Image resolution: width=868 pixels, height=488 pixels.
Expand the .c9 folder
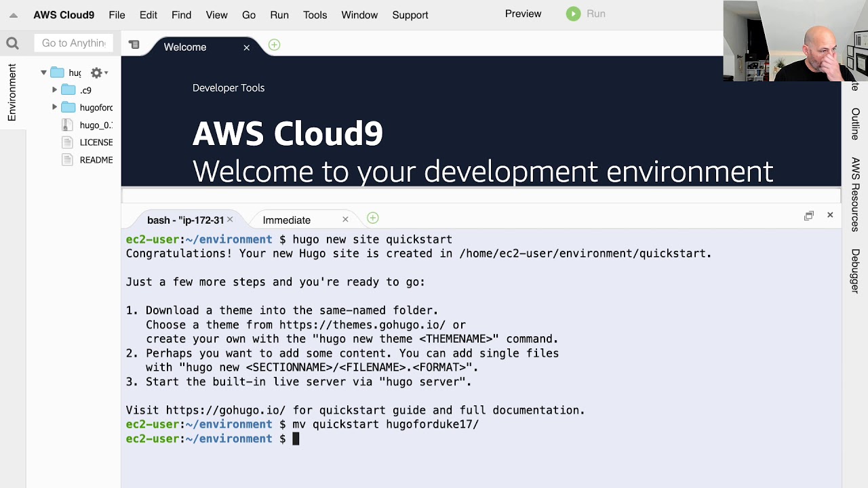(54, 89)
